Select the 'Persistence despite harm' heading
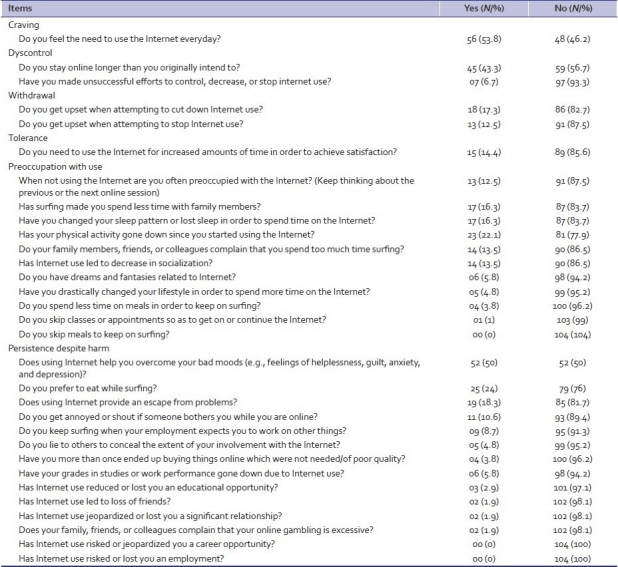The image size is (618, 567). coord(59,348)
